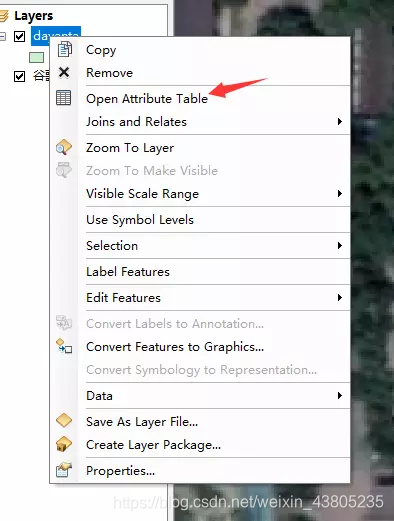394x521 pixels.
Task: Expand the Selection submenu arrow
Action: click(339, 246)
